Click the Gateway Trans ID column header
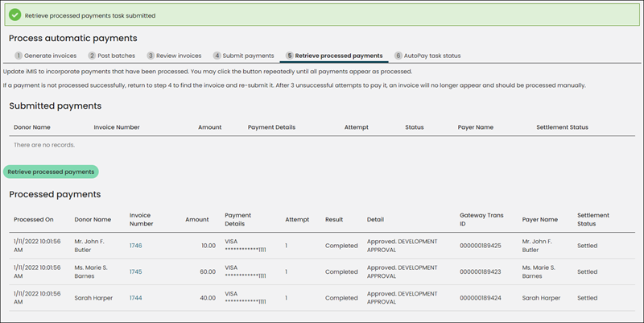644x323 pixels. pos(481,219)
